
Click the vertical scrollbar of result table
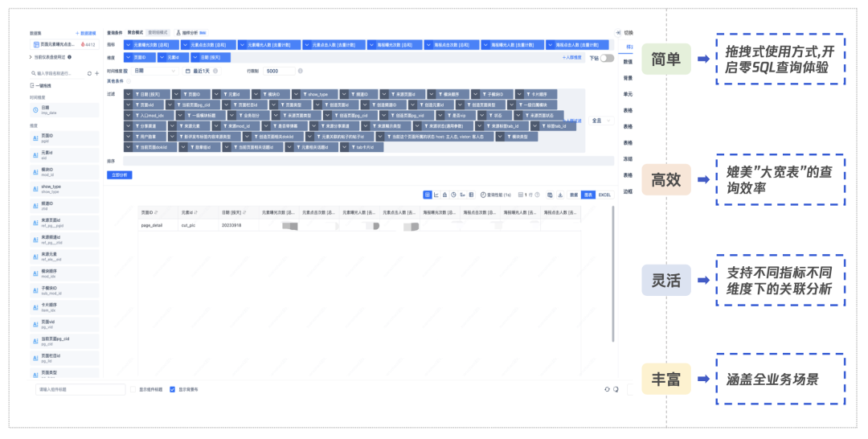pyautogui.click(x=612, y=274)
